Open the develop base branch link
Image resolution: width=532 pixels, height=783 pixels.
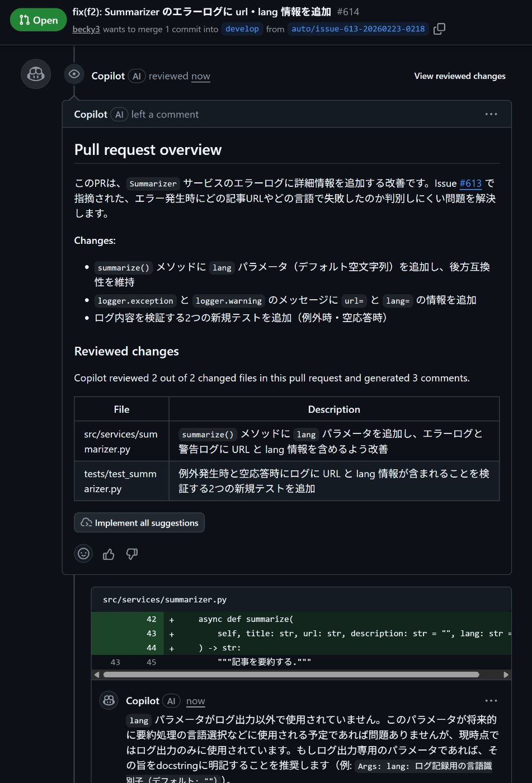pyautogui.click(x=242, y=29)
